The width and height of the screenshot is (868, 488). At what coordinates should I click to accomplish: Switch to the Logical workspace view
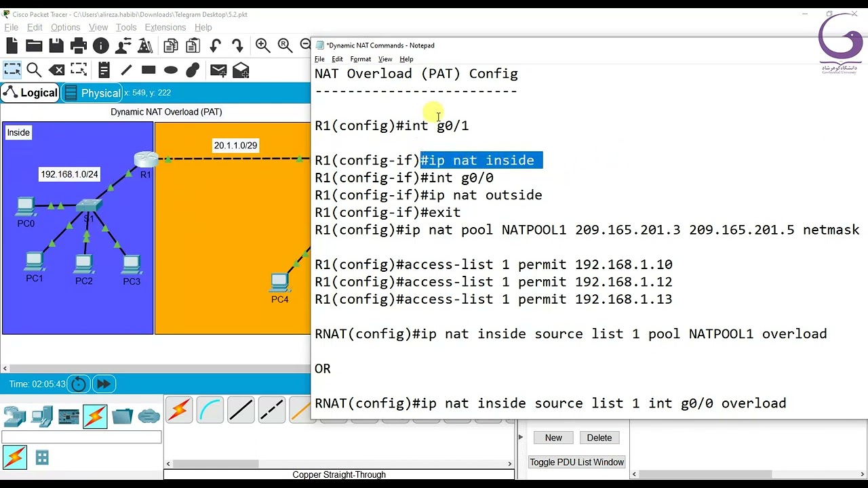(31, 93)
